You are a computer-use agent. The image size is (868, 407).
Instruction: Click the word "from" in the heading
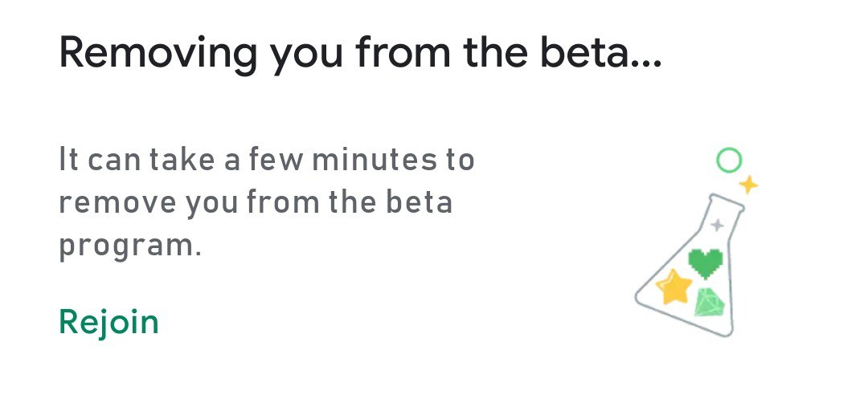click(x=403, y=51)
